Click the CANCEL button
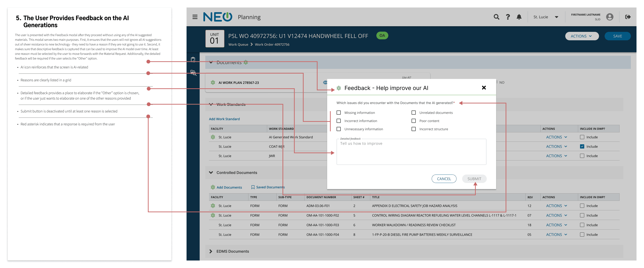This screenshot has height=268, width=644. click(x=444, y=179)
